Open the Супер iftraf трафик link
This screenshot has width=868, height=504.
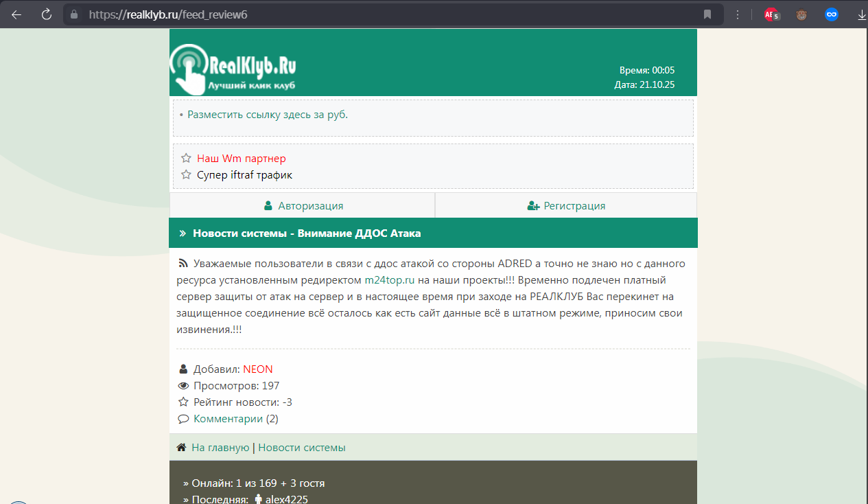244,175
